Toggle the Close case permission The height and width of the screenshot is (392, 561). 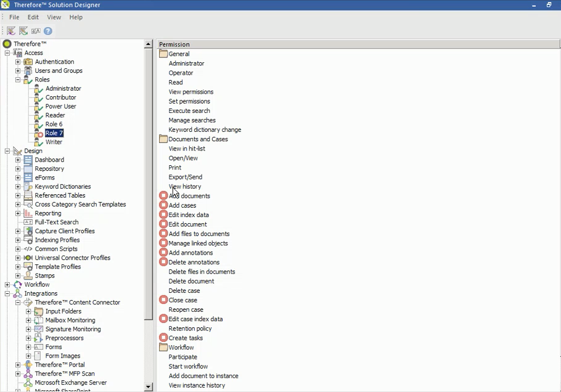click(x=163, y=300)
